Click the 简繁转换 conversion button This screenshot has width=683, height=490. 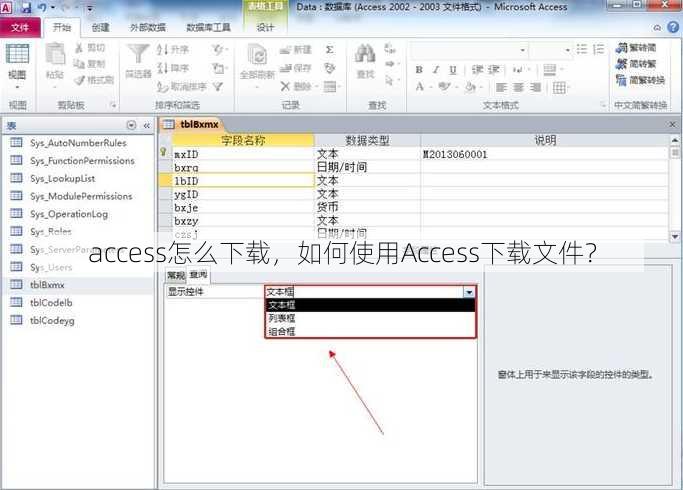click(x=640, y=80)
